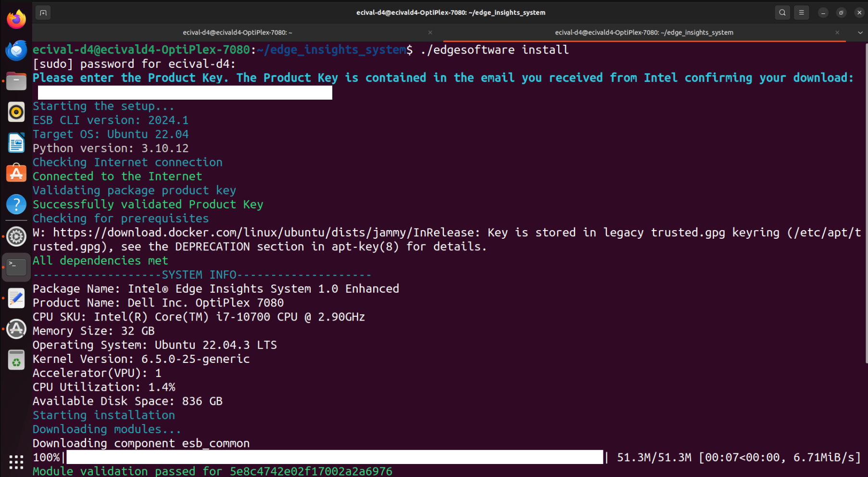Click 'ESB CLI version: 2024.1' line
Viewport: 868px width, 477px height.
[111, 120]
